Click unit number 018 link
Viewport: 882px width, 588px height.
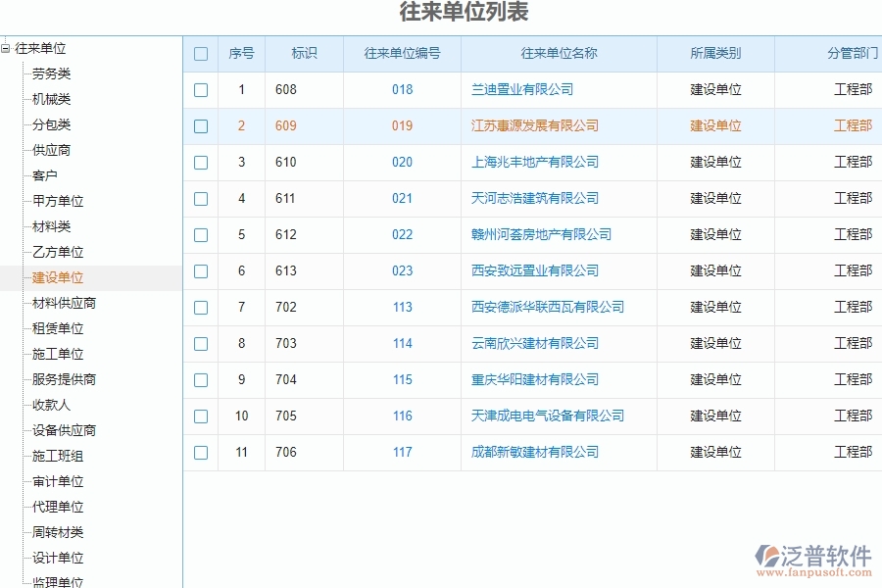point(402,90)
